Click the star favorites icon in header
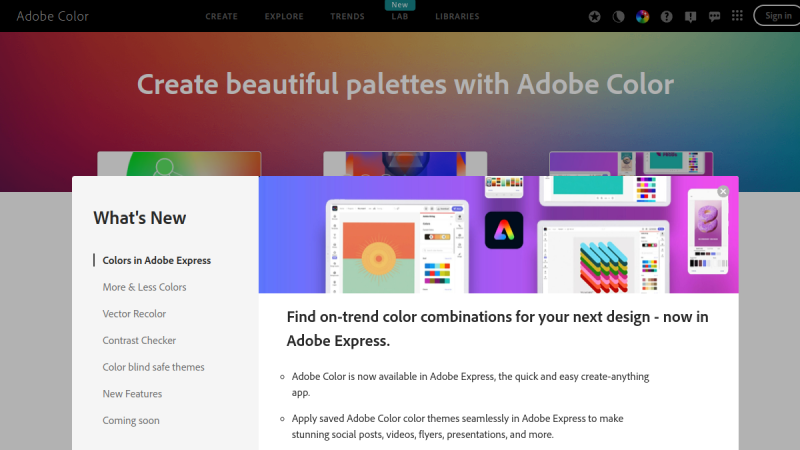Viewport: 800px width, 450px height. coord(595,16)
